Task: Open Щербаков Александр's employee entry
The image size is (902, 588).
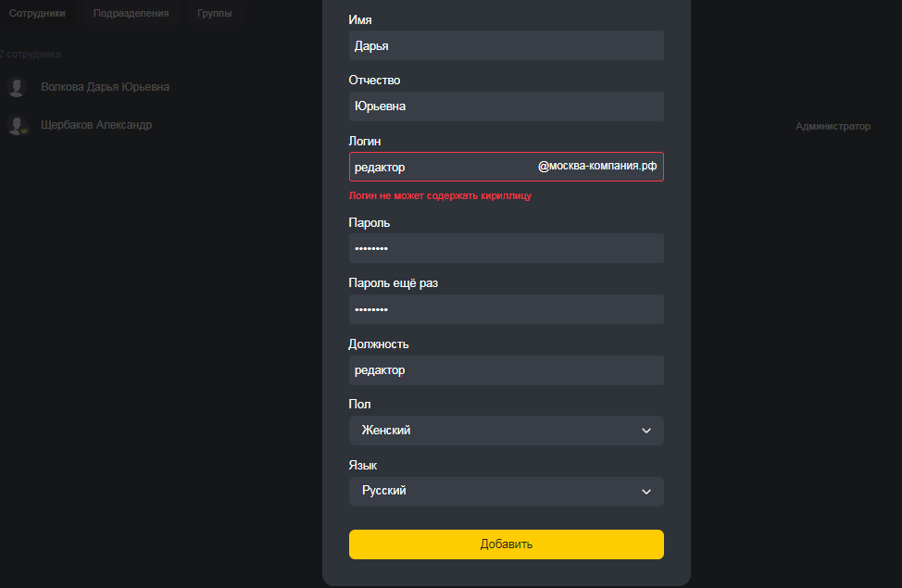Action: [96, 125]
